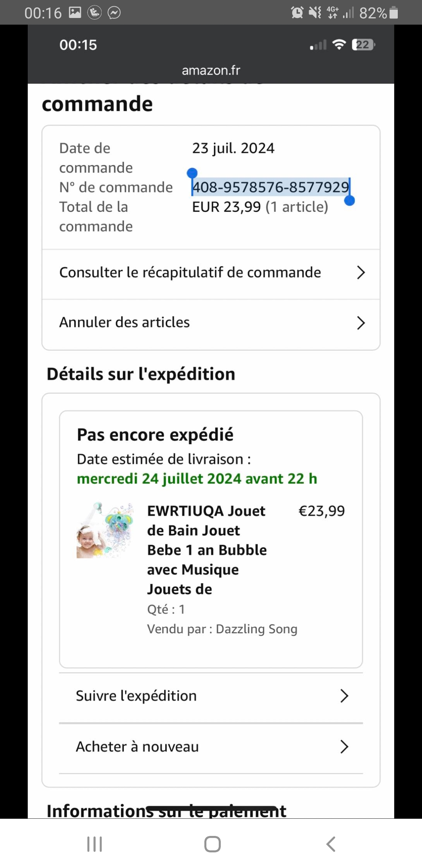Tap the Android recent apps button
This screenshot has width=422, height=868.
(x=95, y=844)
